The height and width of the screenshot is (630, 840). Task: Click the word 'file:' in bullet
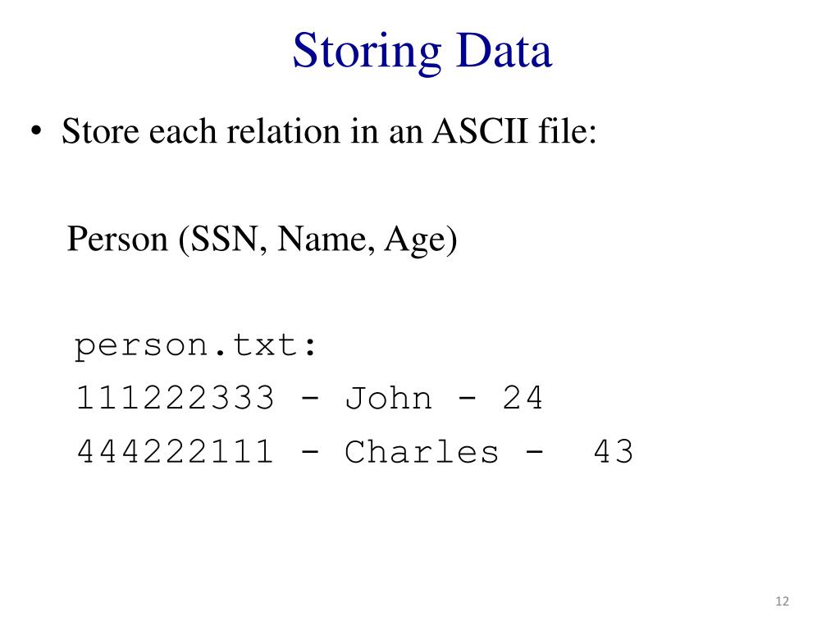tap(568, 130)
